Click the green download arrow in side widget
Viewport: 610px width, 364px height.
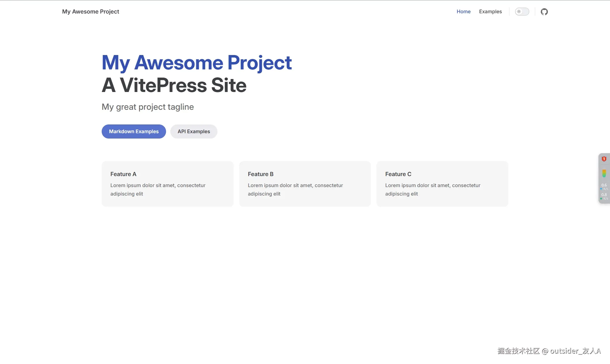tap(601, 198)
